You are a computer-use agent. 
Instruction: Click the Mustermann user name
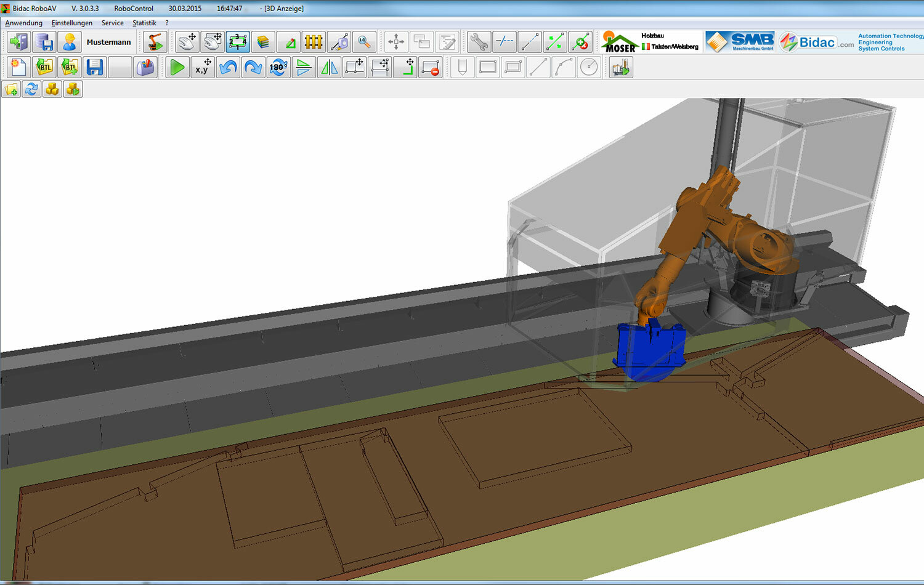108,42
